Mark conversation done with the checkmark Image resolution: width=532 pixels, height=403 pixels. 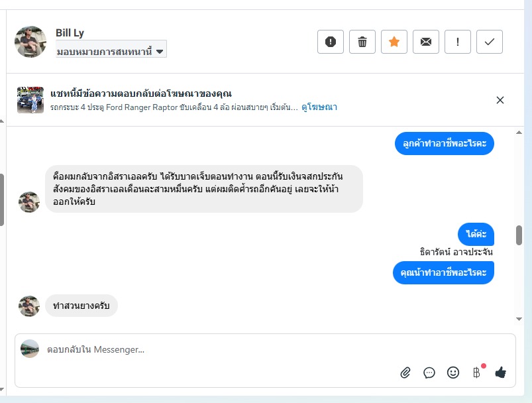click(x=490, y=42)
